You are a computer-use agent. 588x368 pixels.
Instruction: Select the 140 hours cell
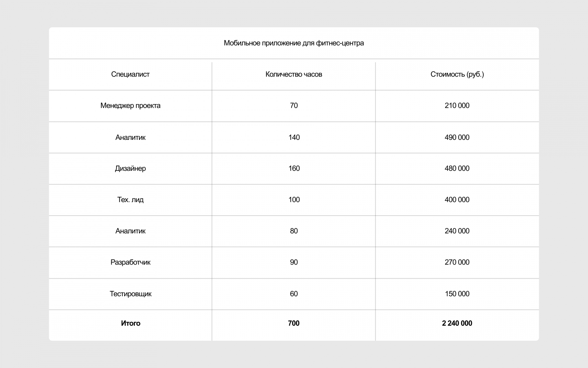pos(294,137)
